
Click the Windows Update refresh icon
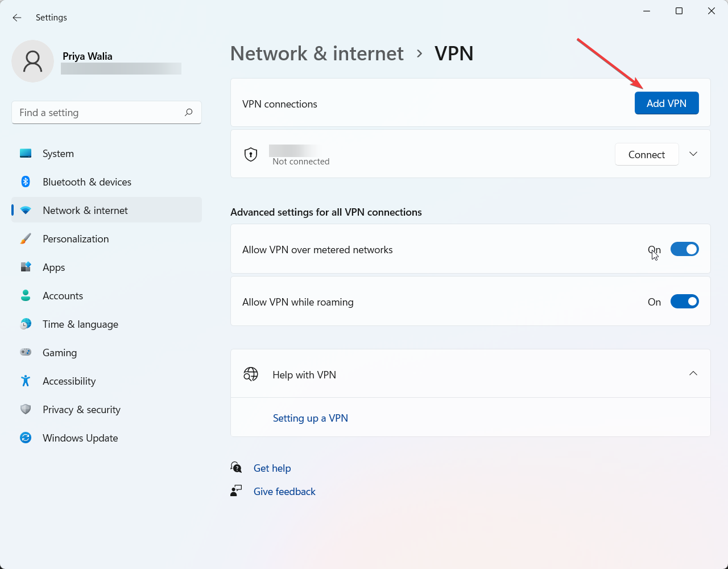pyautogui.click(x=26, y=438)
